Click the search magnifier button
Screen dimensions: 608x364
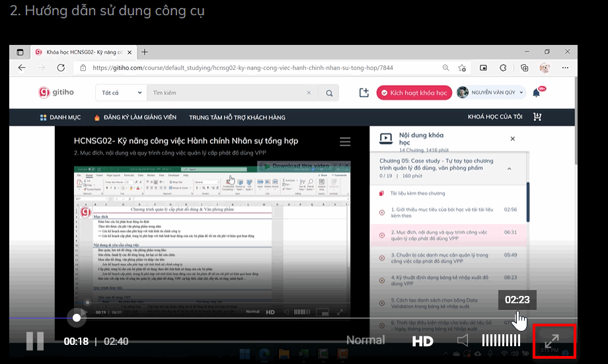329,93
